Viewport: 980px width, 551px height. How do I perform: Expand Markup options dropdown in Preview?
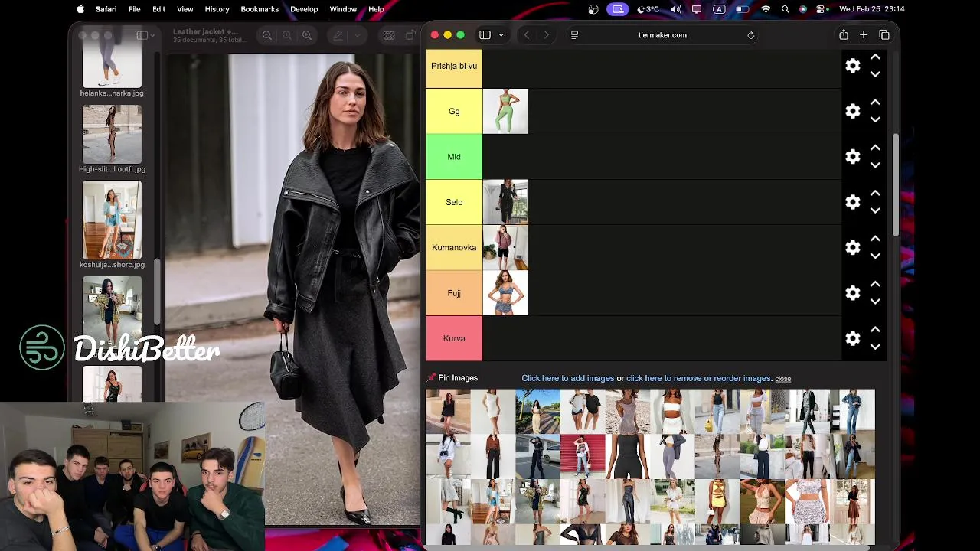[356, 35]
